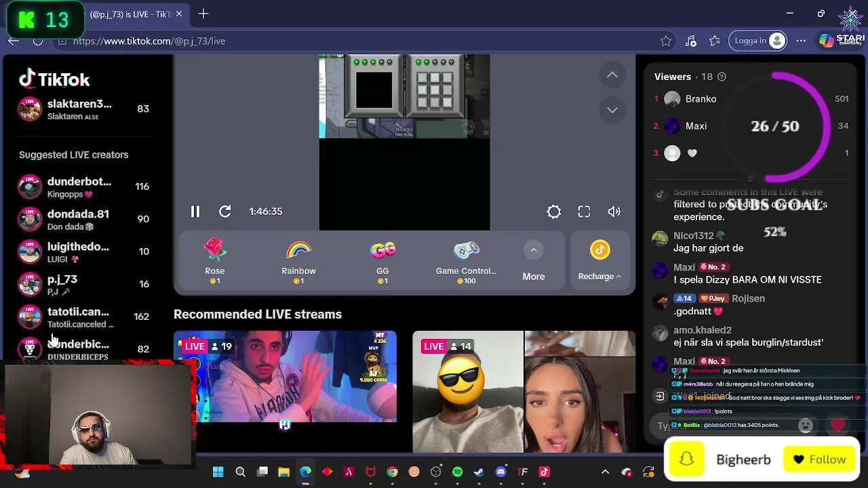Open dondada.81 suggested live creator
This screenshot has width=868, height=488.
click(x=83, y=219)
